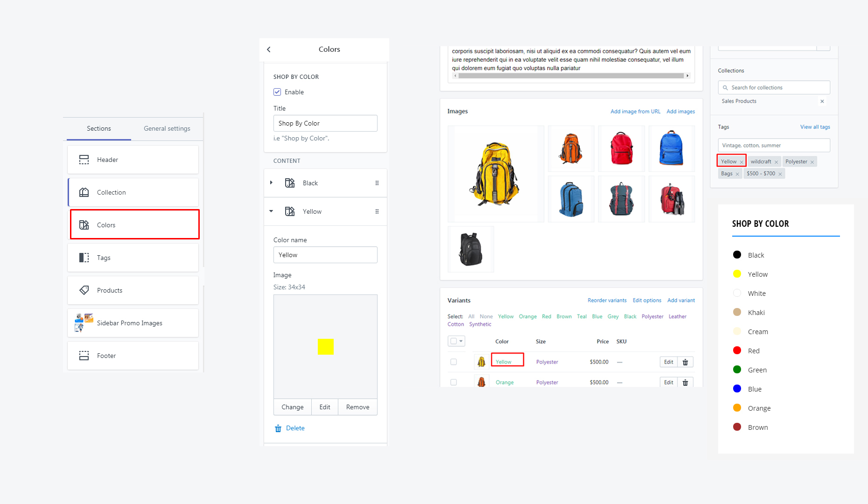Click the View all tags link
This screenshot has height=504, width=868.
click(815, 126)
